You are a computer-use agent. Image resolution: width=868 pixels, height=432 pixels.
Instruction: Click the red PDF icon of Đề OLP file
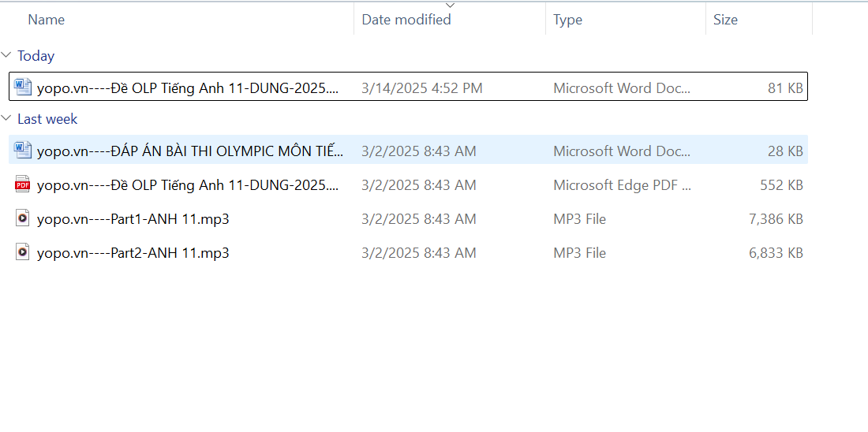[x=23, y=184]
